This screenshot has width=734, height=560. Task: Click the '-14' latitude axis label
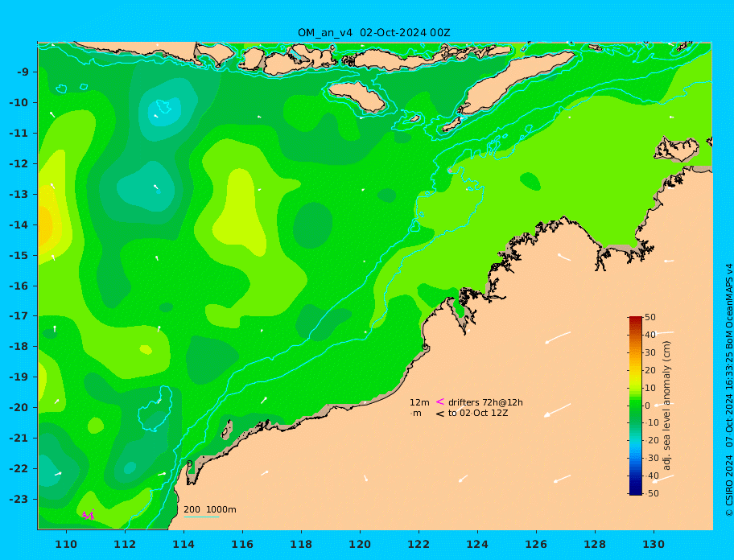(x=19, y=225)
